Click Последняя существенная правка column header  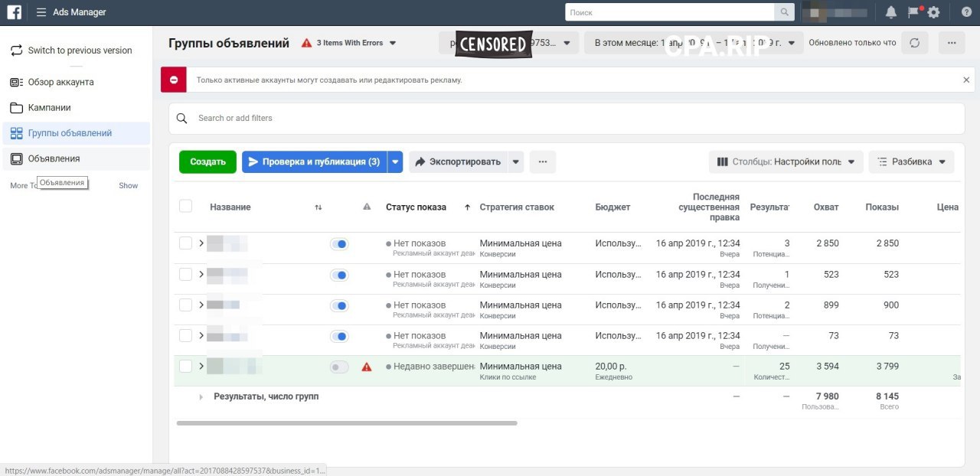pos(709,207)
